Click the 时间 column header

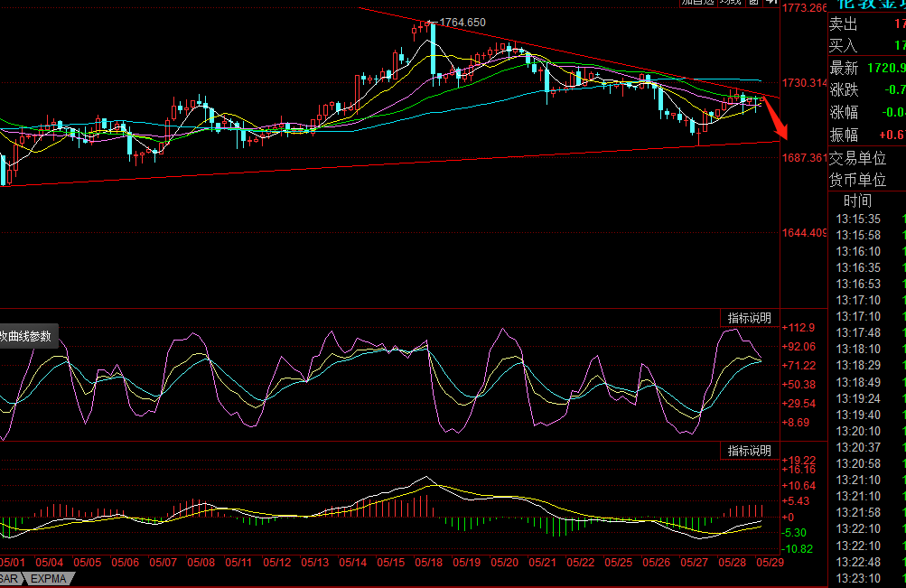pyautogui.click(x=857, y=201)
